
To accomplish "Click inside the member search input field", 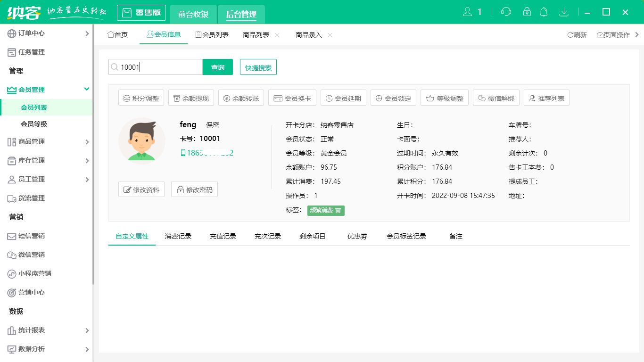I will pyautogui.click(x=156, y=67).
